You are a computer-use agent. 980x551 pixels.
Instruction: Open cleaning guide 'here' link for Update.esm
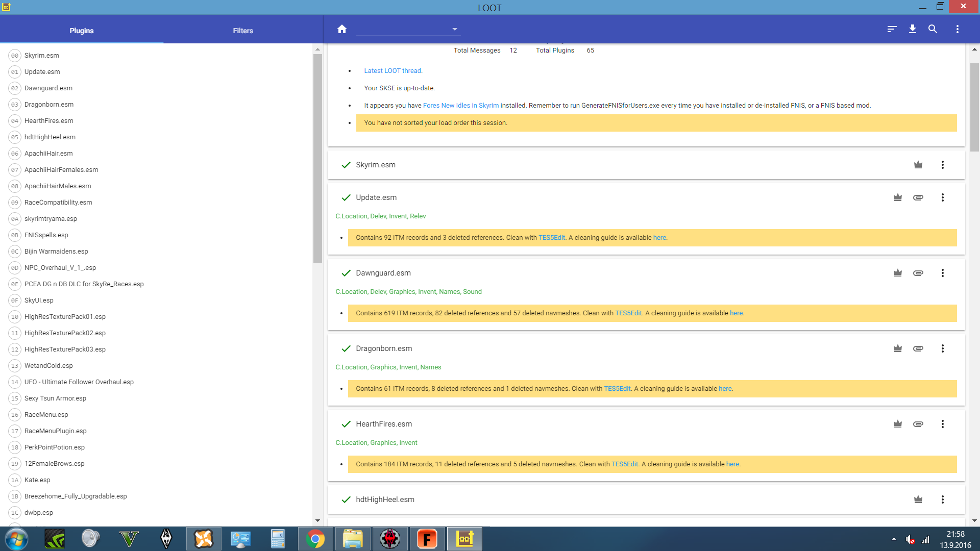click(659, 238)
